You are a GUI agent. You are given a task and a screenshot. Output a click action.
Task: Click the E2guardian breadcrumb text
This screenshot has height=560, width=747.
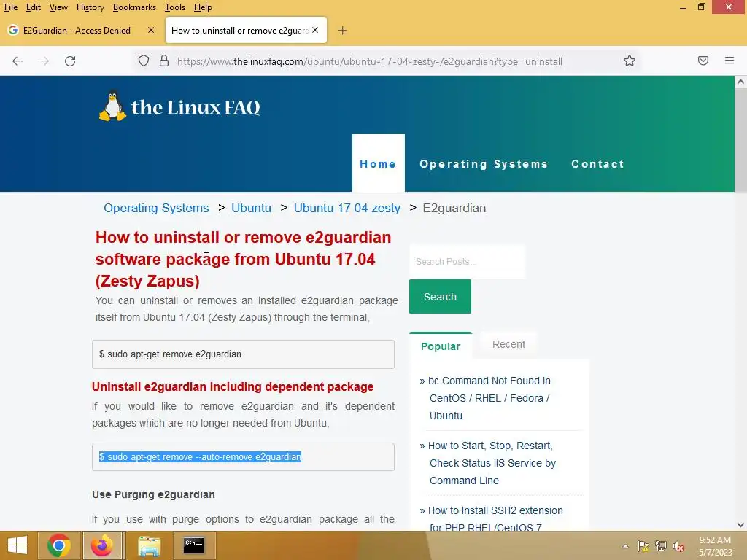[x=454, y=208]
